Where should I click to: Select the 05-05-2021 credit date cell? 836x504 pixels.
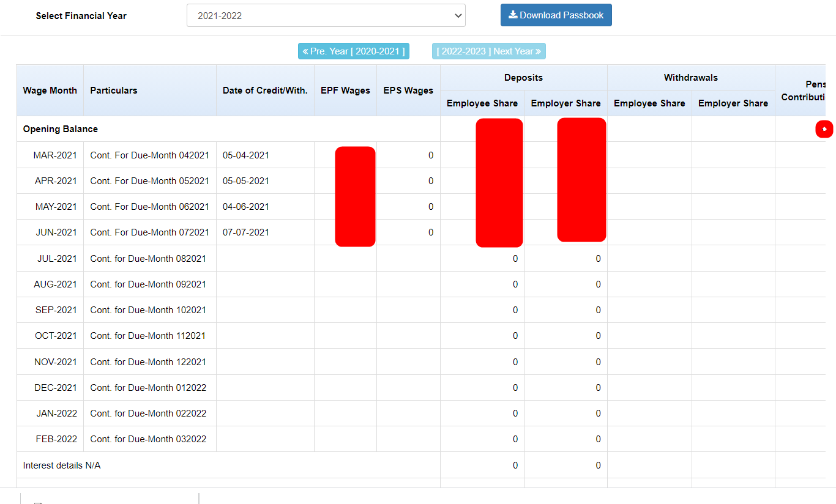tap(246, 181)
